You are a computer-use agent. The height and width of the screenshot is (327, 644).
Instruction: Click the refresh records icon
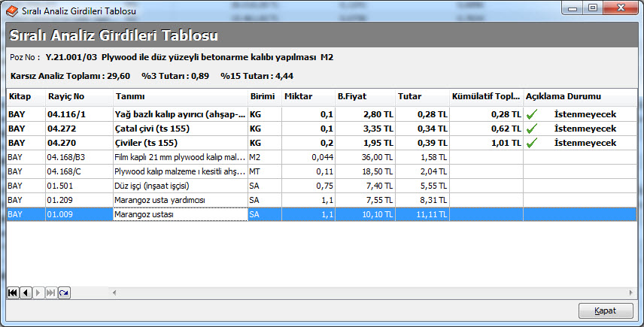tap(64, 292)
